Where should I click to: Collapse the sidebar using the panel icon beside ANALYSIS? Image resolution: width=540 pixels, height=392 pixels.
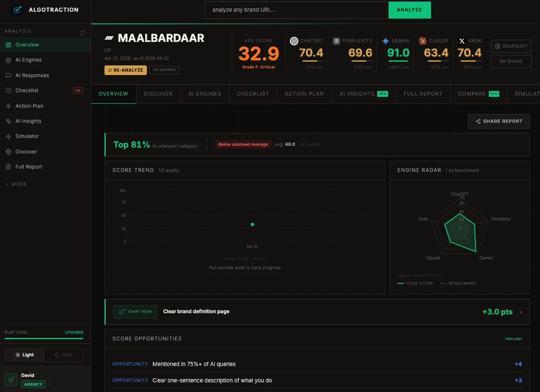coord(83,33)
